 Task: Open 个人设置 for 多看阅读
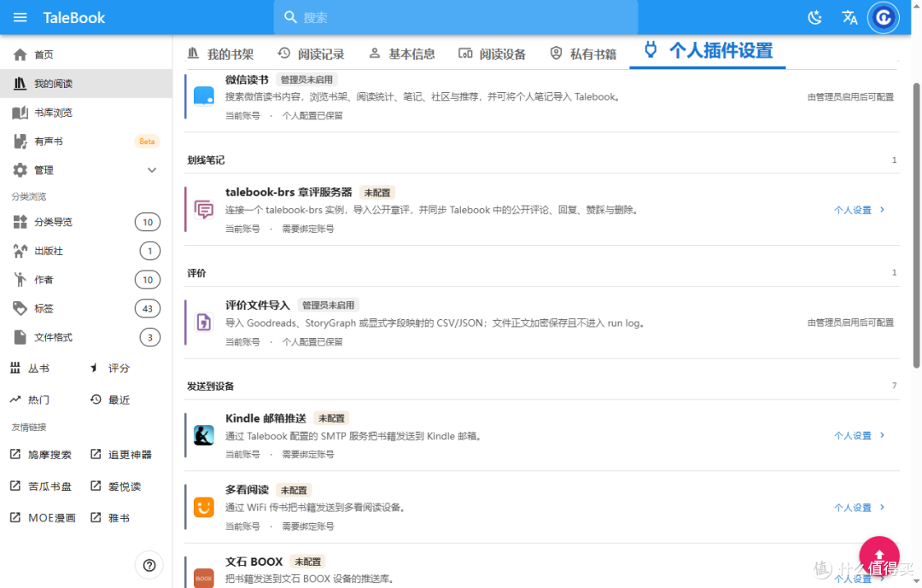tap(859, 508)
